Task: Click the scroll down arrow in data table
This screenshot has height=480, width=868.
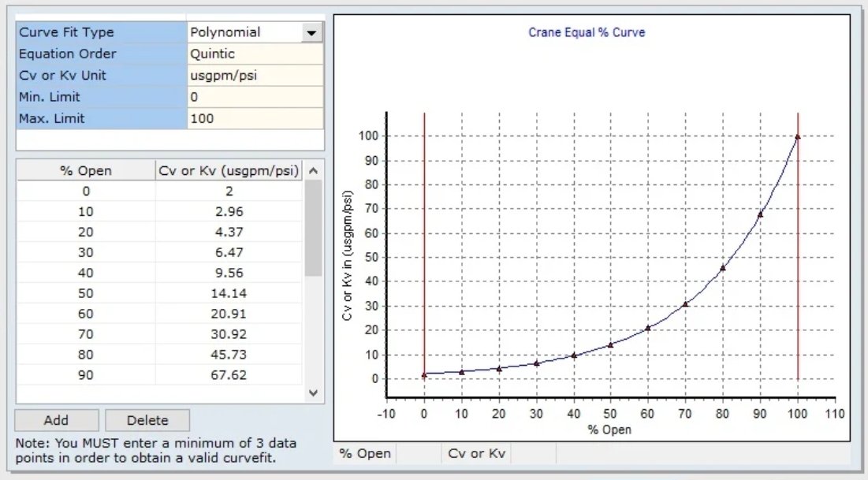Action: pos(313,392)
